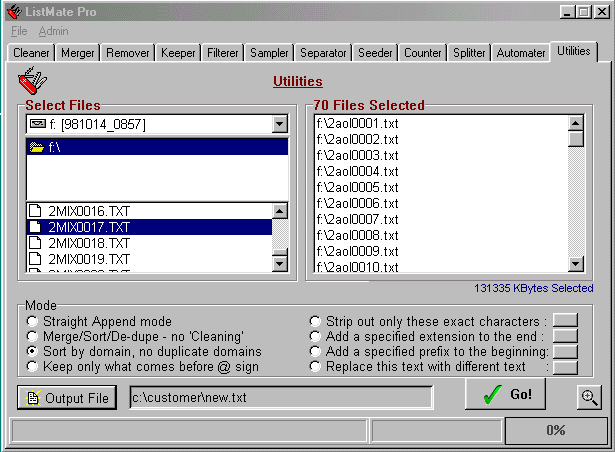The image size is (615, 452).
Task: Click the ListMate Pro title bar icon
Action: (x=14, y=12)
